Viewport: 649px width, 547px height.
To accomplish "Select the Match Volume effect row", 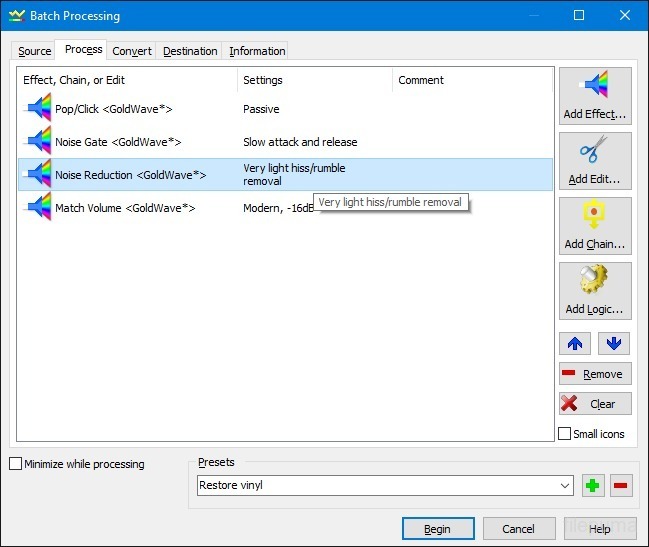I will point(125,208).
